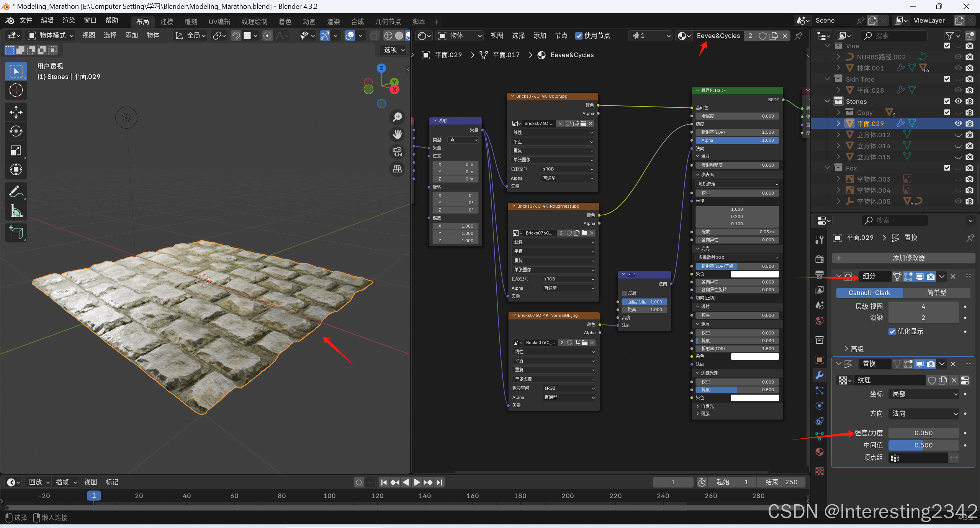This screenshot has width=980, height=528.
Task: Hide 平面.029 with its eye icon
Action: tap(958, 123)
